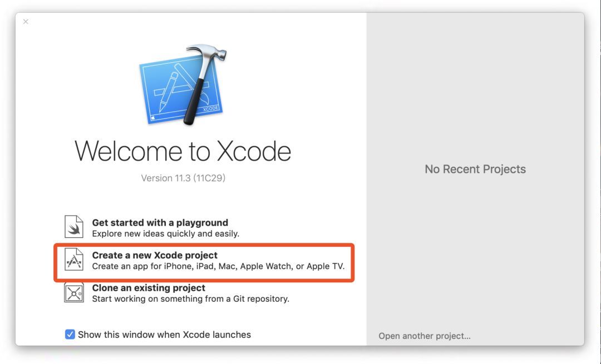The image size is (601, 364).
Task: Click the Welcome to Xcode heading
Action: 184,151
